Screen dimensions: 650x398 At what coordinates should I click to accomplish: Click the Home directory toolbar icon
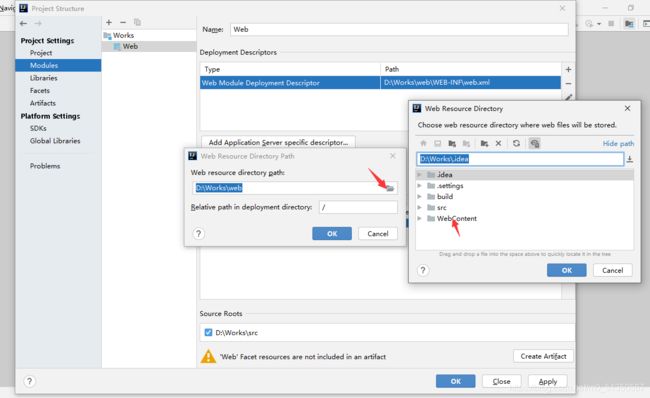pos(423,143)
